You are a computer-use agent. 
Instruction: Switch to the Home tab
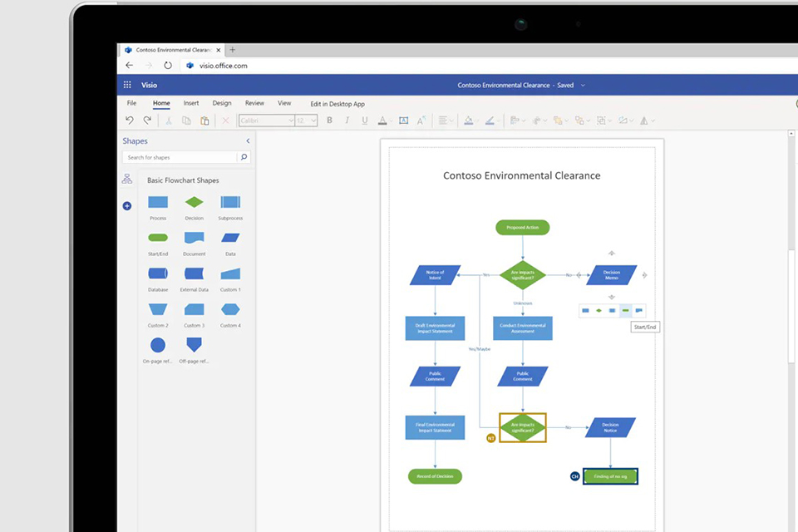point(161,103)
